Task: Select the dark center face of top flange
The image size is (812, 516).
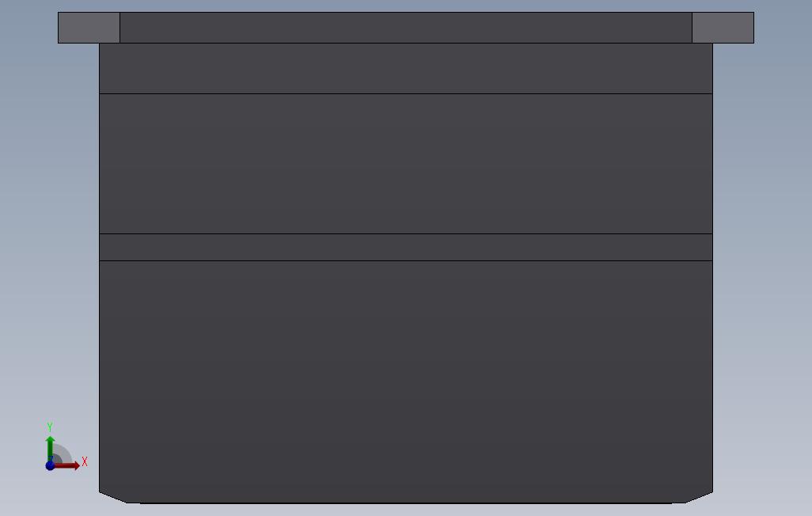Action: [406, 28]
